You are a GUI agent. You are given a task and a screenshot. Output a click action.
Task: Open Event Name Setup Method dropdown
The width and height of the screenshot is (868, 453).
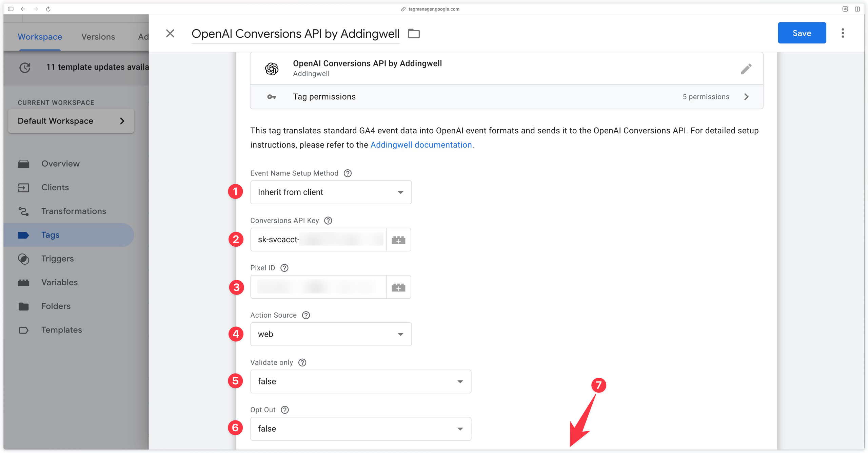[x=331, y=192]
